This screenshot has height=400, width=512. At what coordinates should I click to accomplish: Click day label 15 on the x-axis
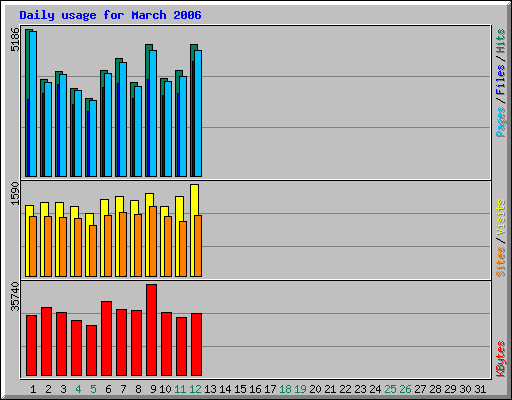pos(240,389)
